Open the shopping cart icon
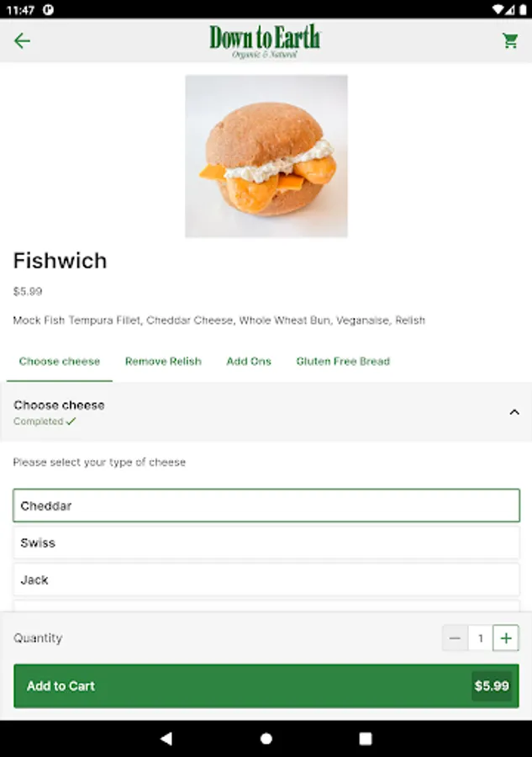Screen dimensions: 532x757 [510, 41]
